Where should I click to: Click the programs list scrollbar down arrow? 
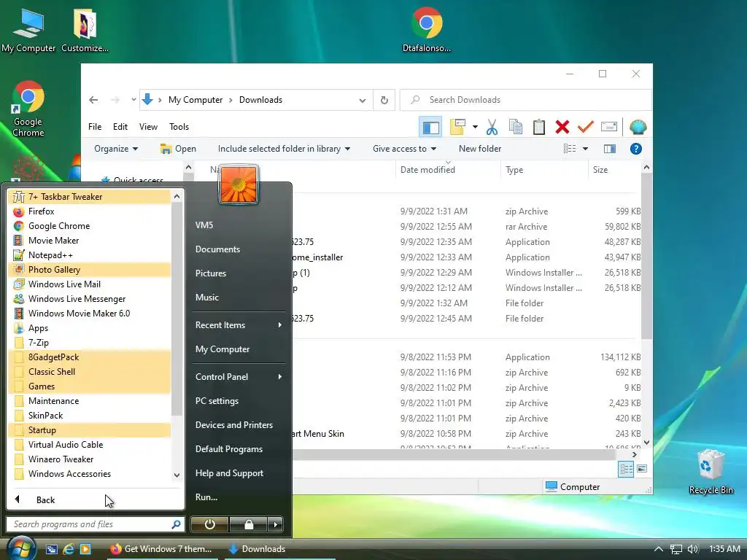click(177, 475)
